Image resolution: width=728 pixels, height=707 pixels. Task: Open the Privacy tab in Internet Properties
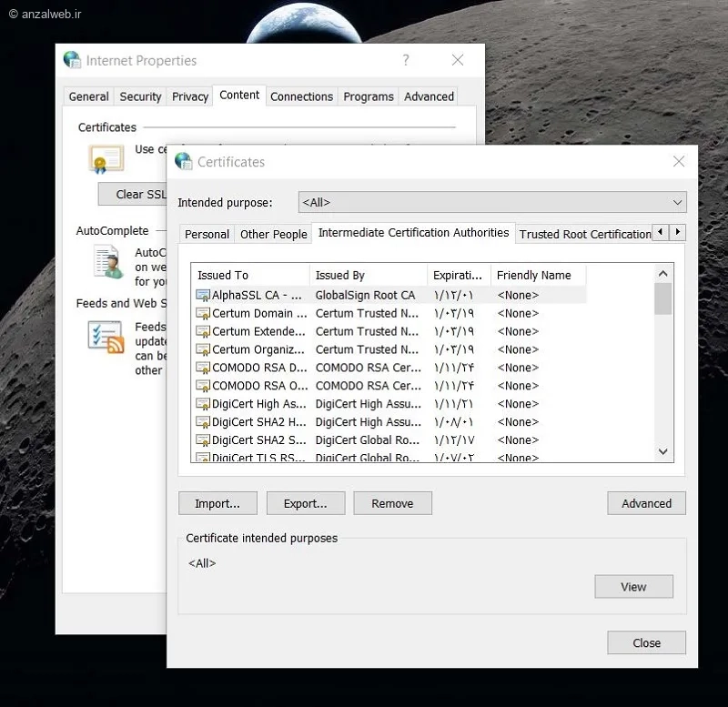190,96
